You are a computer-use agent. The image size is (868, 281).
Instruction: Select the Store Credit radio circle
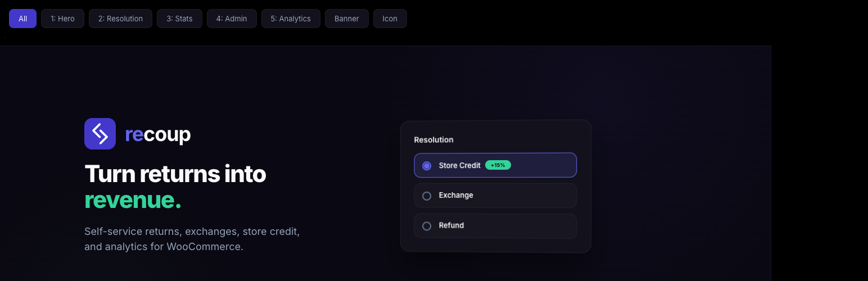click(x=427, y=166)
